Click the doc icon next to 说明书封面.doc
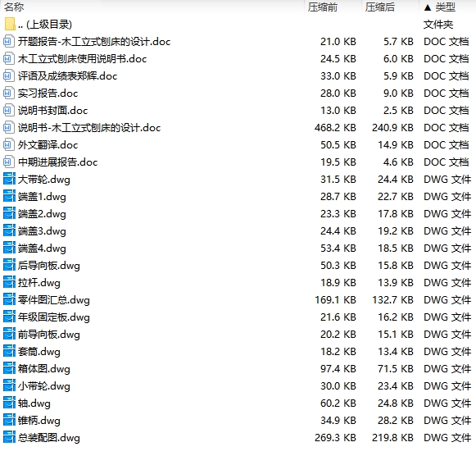 [9, 111]
